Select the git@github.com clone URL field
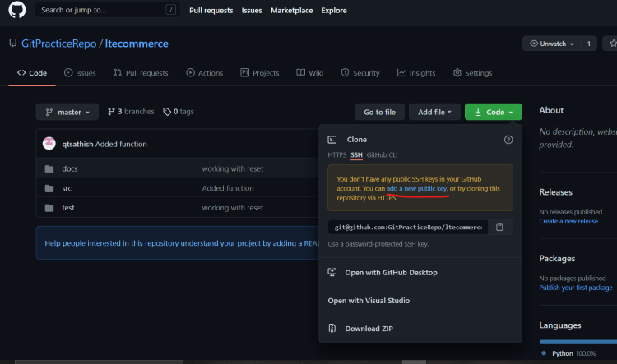The image size is (617, 364). click(408, 228)
